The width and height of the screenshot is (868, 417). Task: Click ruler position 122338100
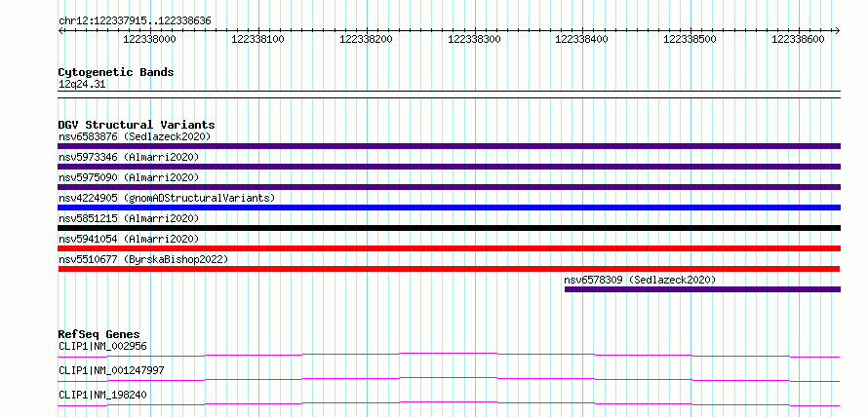click(257, 39)
